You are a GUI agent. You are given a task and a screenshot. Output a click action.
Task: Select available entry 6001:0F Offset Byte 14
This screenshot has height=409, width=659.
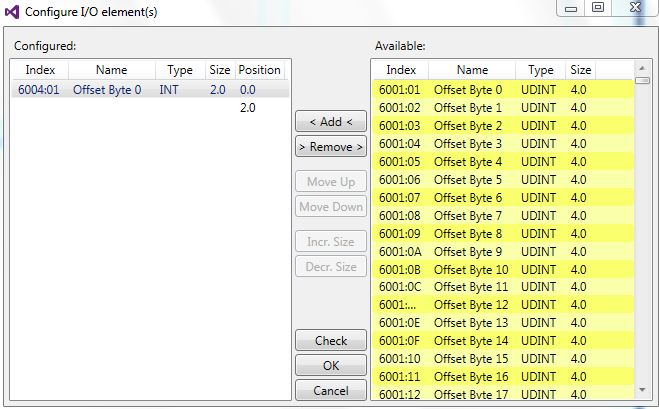[x=503, y=340]
